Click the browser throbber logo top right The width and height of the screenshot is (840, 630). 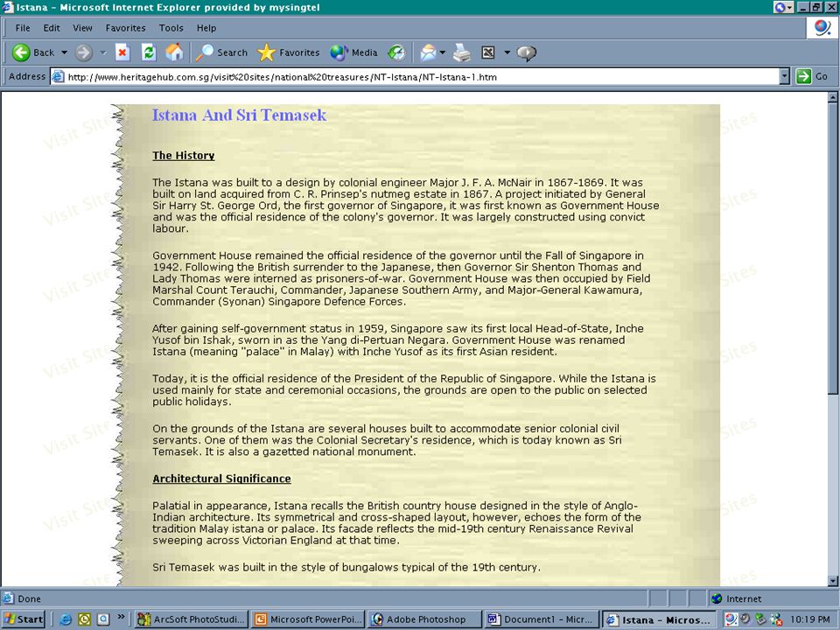(x=822, y=28)
